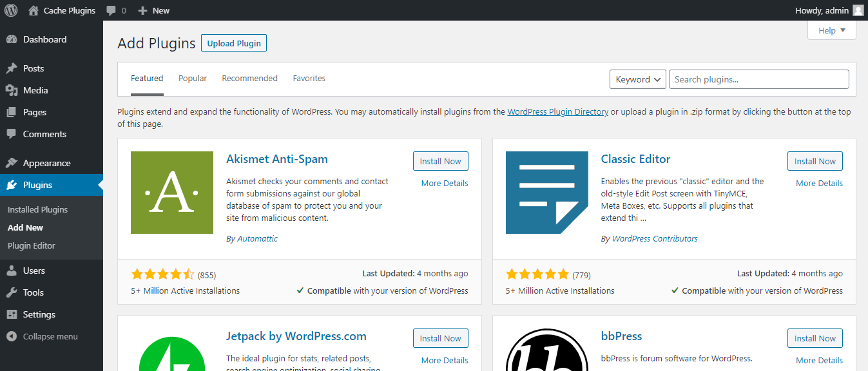
Task: Open the WordPress Contributors author link
Action: pos(655,238)
